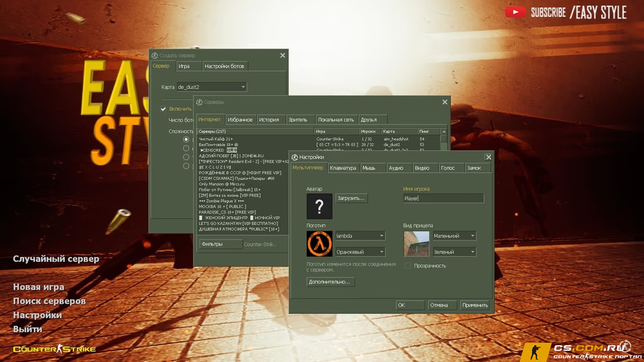The image size is (644, 362).
Task: Click the Применить button
Action: pyautogui.click(x=475, y=305)
